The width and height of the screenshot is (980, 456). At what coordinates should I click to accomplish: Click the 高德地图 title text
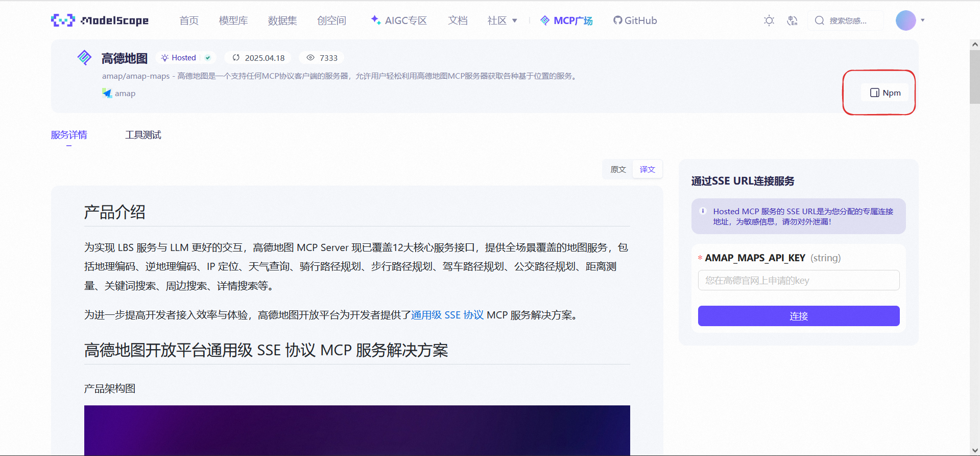coord(124,58)
